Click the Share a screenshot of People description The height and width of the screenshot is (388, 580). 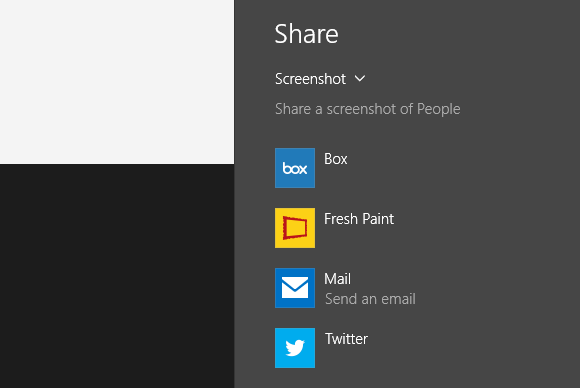click(x=368, y=109)
